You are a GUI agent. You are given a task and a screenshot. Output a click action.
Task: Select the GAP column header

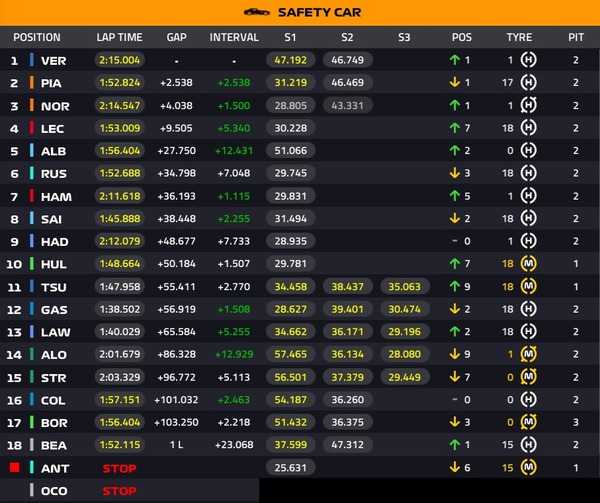click(x=176, y=37)
